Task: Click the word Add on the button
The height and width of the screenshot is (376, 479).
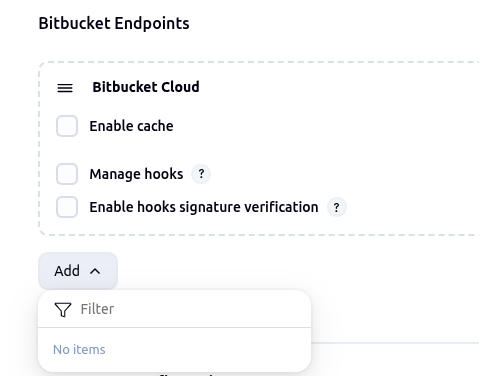Action: pyautogui.click(x=67, y=271)
